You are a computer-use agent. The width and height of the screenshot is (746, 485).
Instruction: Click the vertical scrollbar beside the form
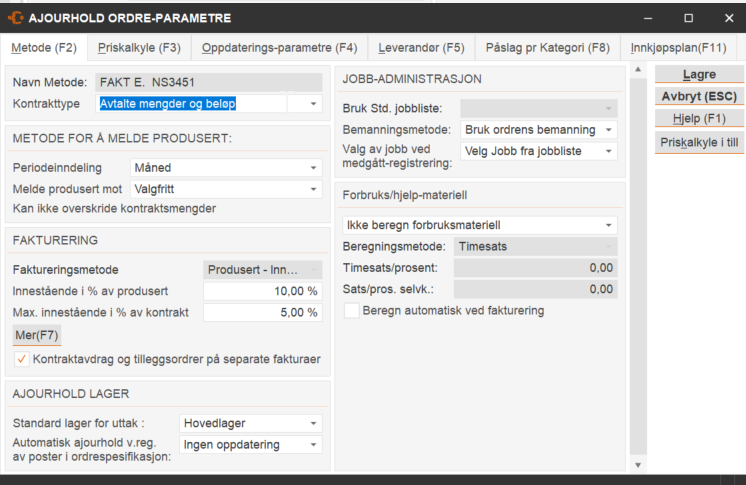638,260
